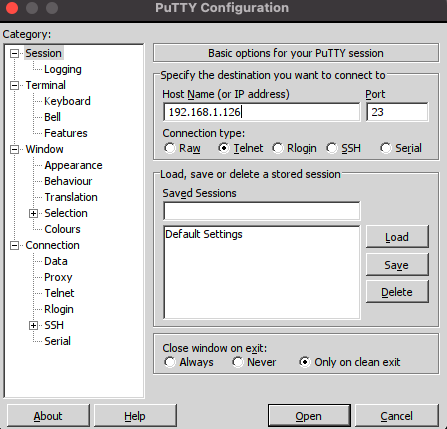The image size is (447, 429).
Task: Close the PuTTY Configuration window
Action: coord(12,8)
